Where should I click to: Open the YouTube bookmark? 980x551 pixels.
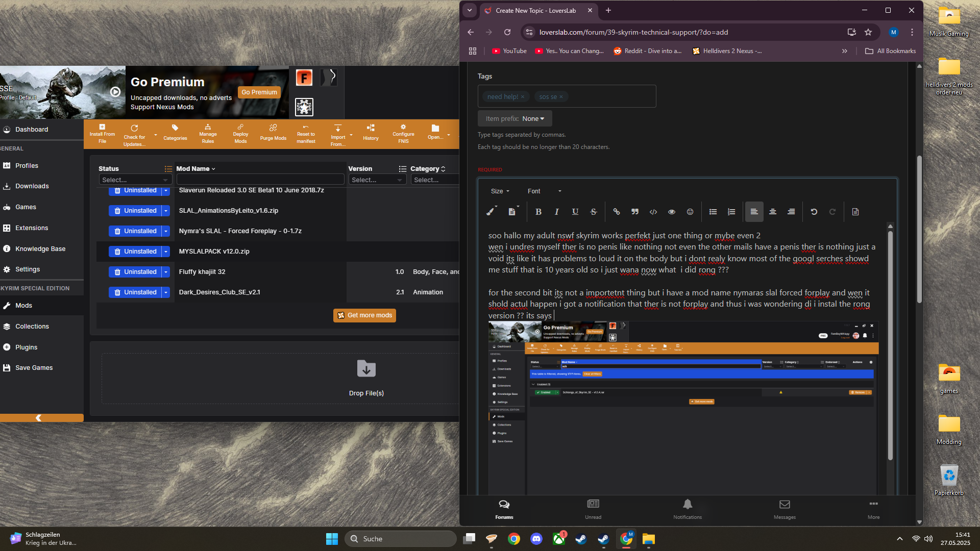pos(509,51)
